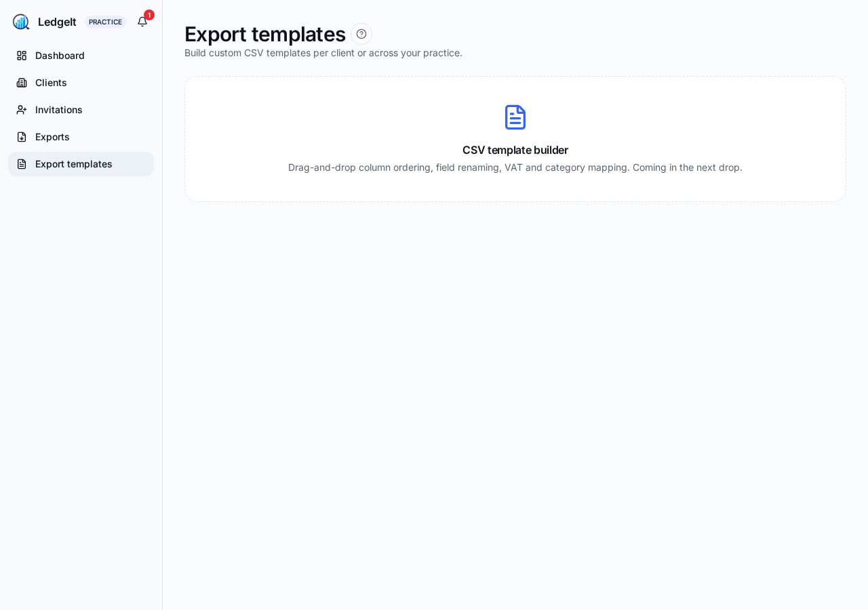
Task: Click the Clients building icon
Action: pyautogui.click(x=22, y=83)
